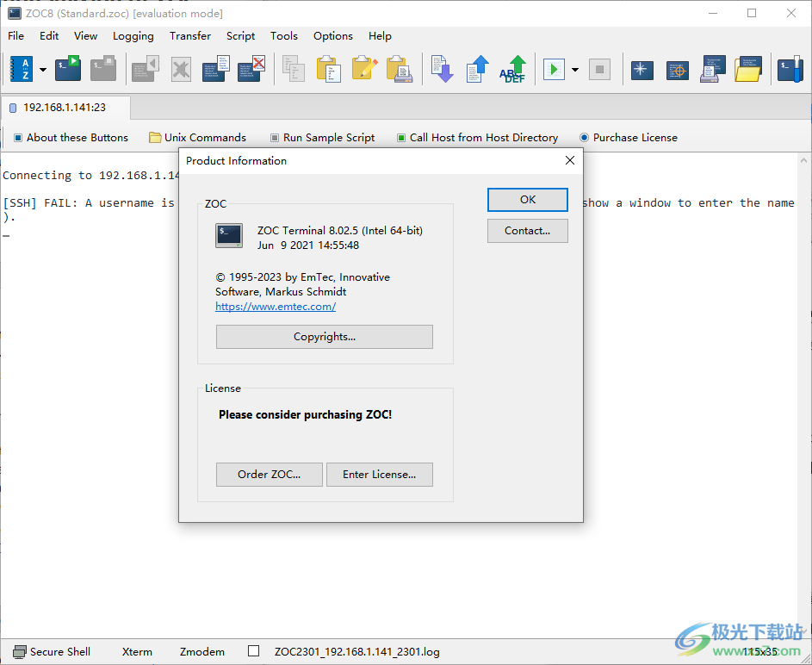Image resolution: width=812 pixels, height=665 pixels.
Task: Open the Edit menu
Action: pyautogui.click(x=49, y=35)
